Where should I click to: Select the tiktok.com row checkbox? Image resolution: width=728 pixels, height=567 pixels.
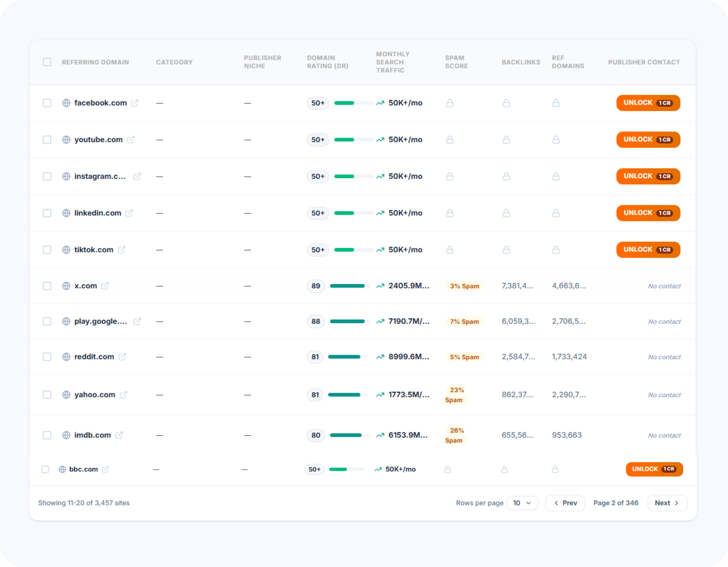coord(47,250)
